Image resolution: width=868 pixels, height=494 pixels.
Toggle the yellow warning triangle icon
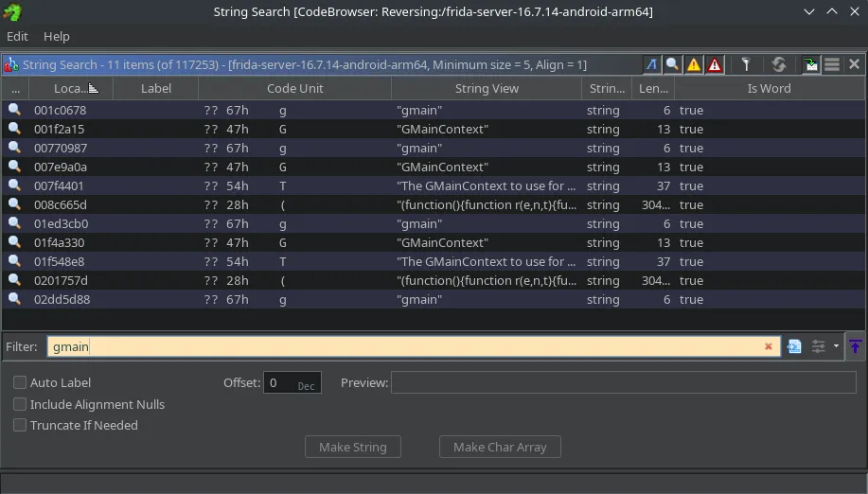694,64
